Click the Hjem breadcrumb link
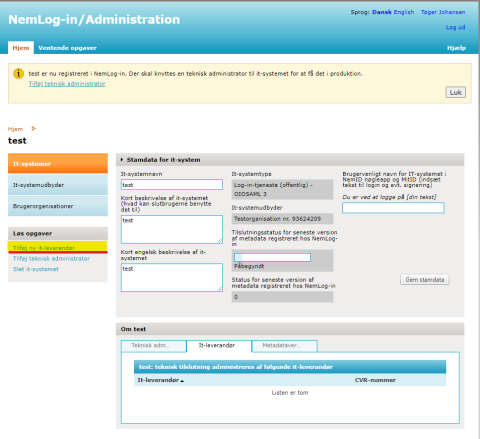The height and width of the screenshot is (439, 480). pyautogui.click(x=15, y=129)
